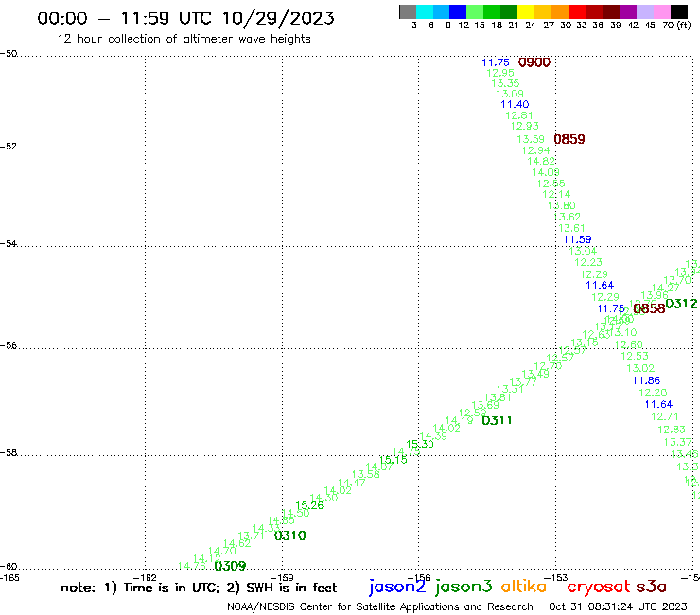700x615 pixels.
Task: Click the cryosat satellite legend label
Action: [599, 587]
